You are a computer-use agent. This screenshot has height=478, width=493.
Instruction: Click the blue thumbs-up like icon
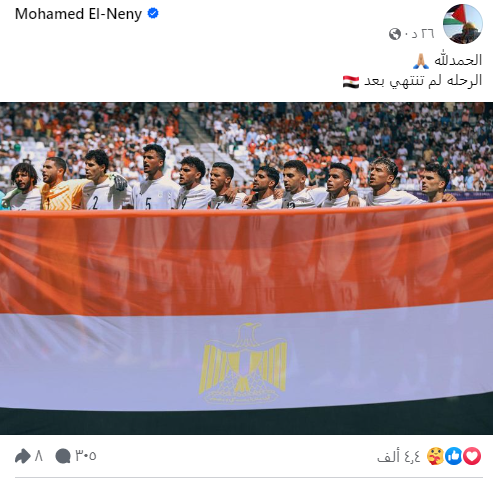point(454,456)
